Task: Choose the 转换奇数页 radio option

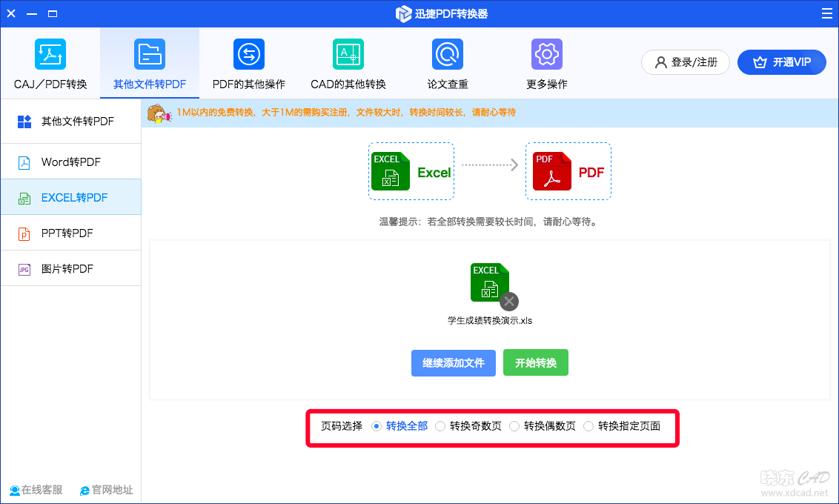Action: click(x=440, y=426)
